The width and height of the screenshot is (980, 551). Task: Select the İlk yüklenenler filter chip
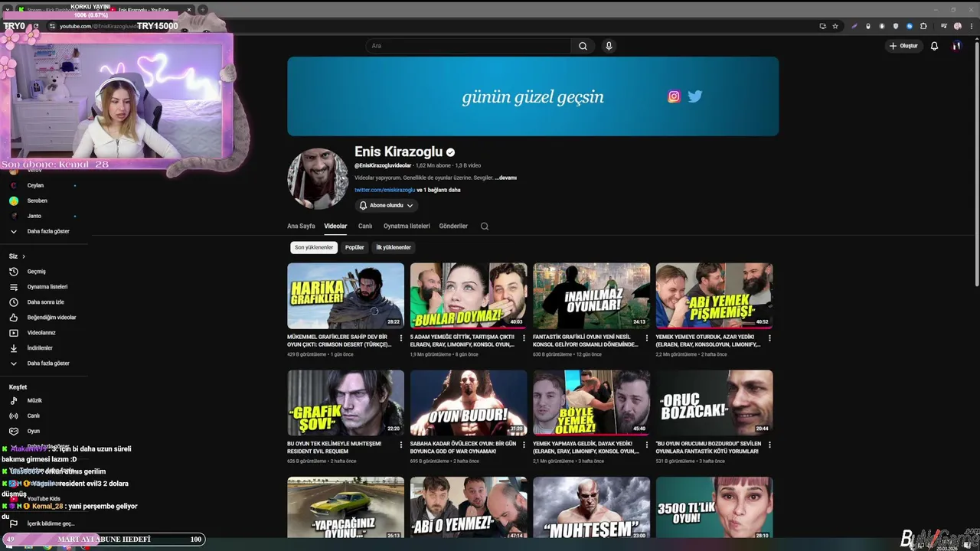pos(394,247)
